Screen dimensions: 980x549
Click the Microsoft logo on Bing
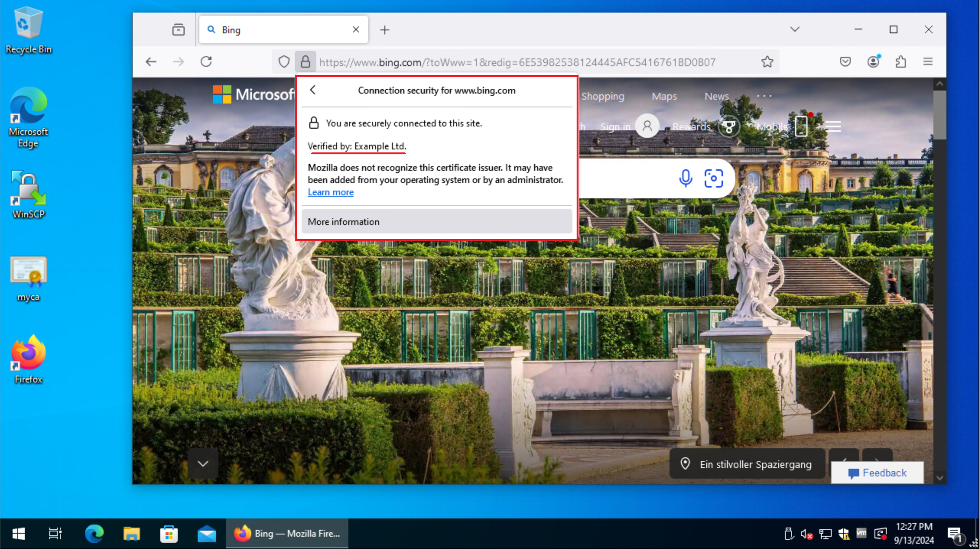[x=254, y=94]
